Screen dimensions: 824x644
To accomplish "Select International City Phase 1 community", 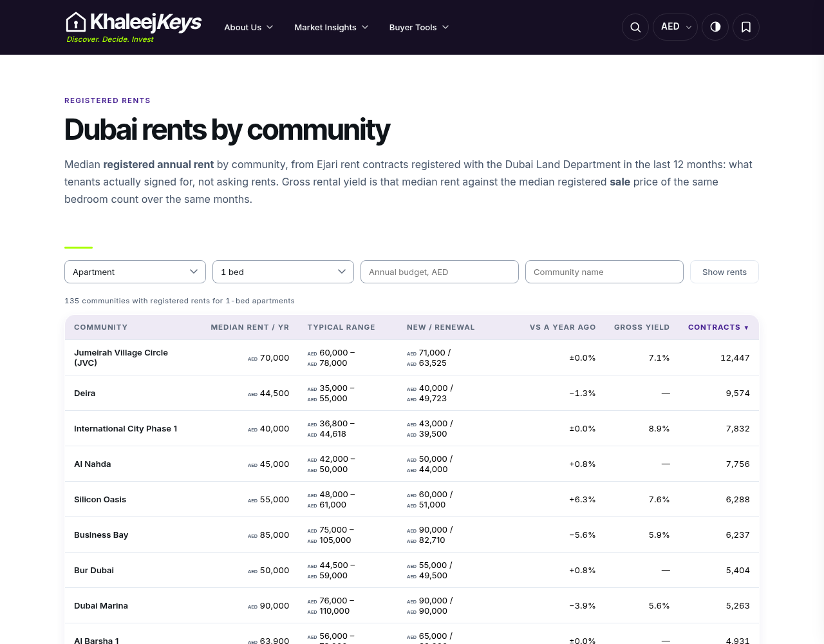I will pyautogui.click(x=126, y=429).
